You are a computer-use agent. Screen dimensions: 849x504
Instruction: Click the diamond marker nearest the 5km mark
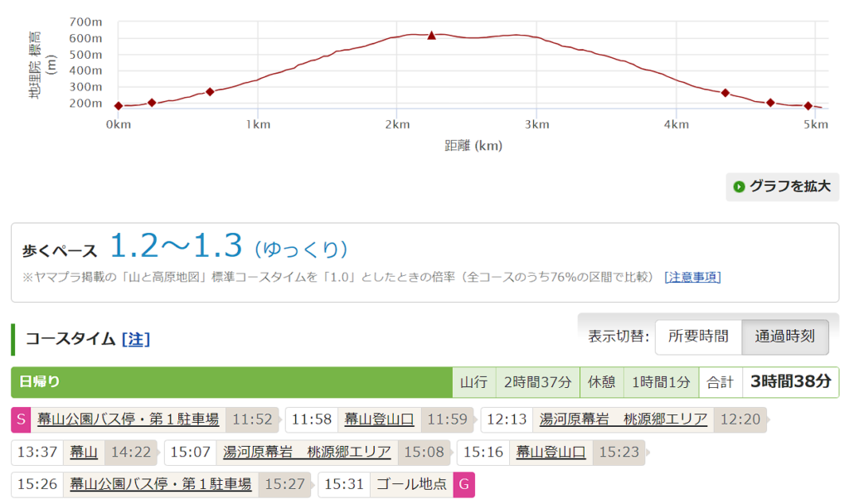pyautogui.click(x=808, y=106)
